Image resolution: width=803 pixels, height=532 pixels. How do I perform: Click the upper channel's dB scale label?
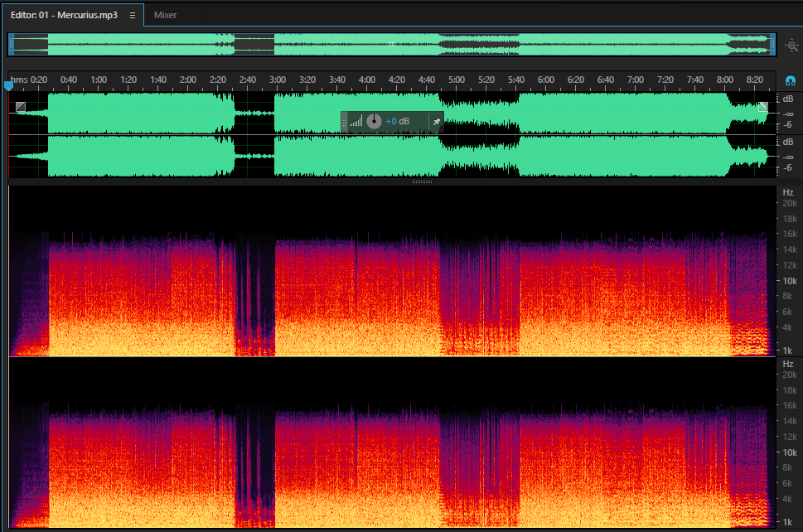point(787,99)
